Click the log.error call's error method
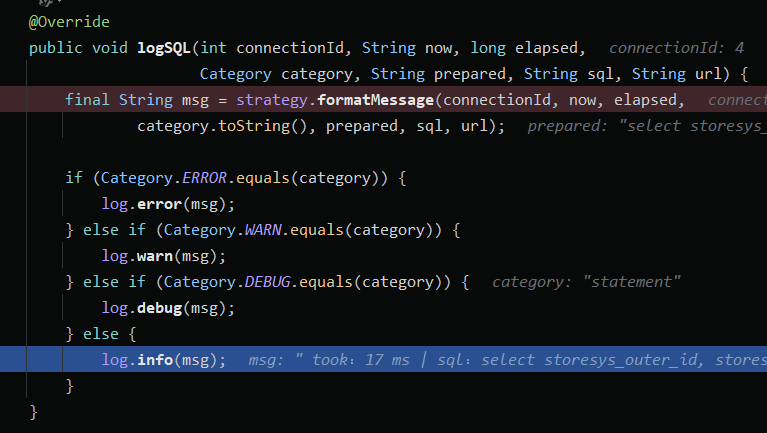 (x=159, y=204)
